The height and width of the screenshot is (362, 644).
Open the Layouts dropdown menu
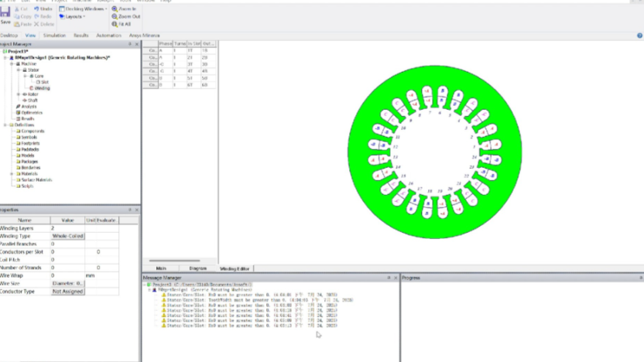click(x=74, y=16)
